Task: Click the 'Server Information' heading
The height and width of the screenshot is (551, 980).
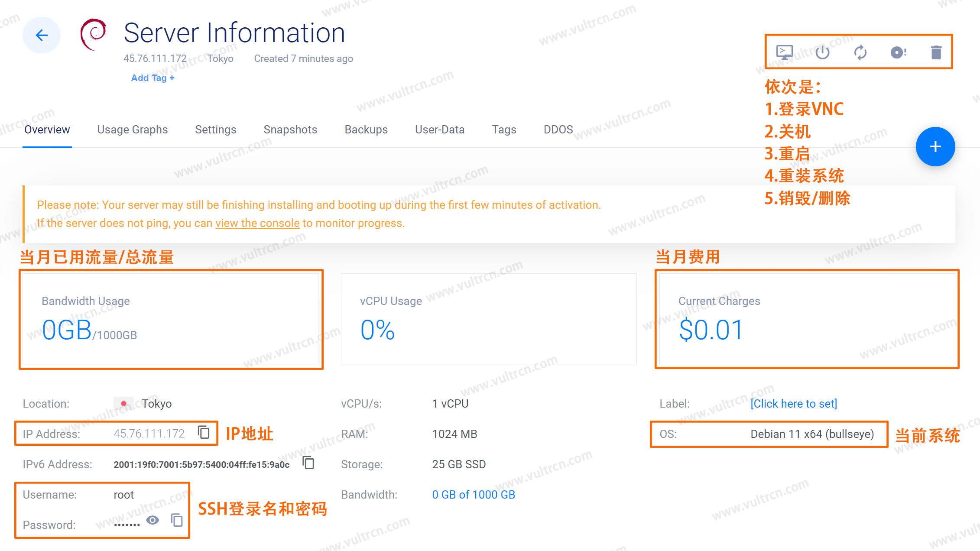Action: click(x=234, y=33)
